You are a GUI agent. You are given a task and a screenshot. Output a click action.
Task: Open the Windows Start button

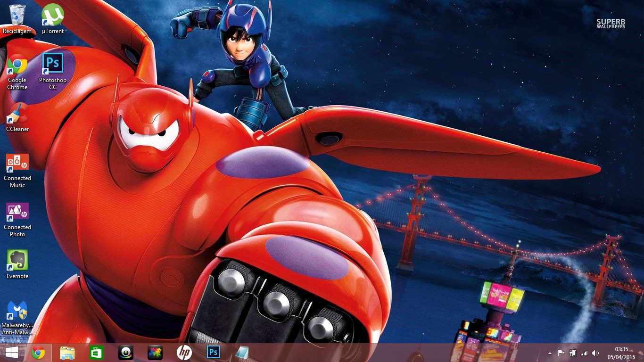(x=11, y=353)
